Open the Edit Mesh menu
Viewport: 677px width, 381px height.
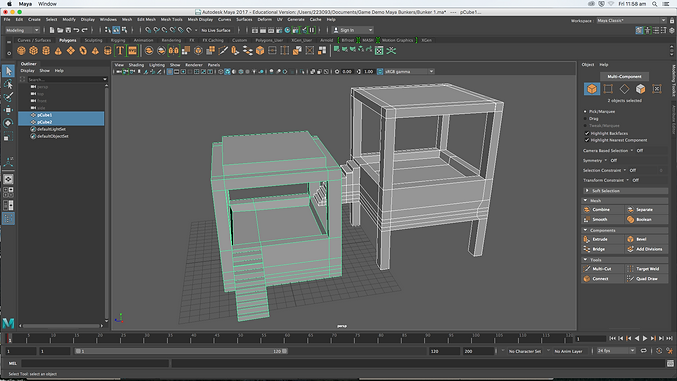(x=146, y=20)
